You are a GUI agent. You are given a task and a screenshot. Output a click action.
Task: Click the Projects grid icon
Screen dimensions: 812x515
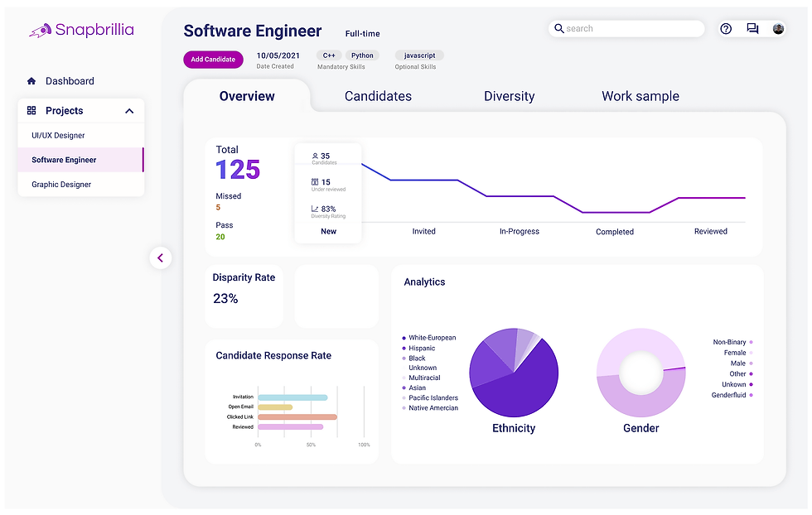pos(31,110)
